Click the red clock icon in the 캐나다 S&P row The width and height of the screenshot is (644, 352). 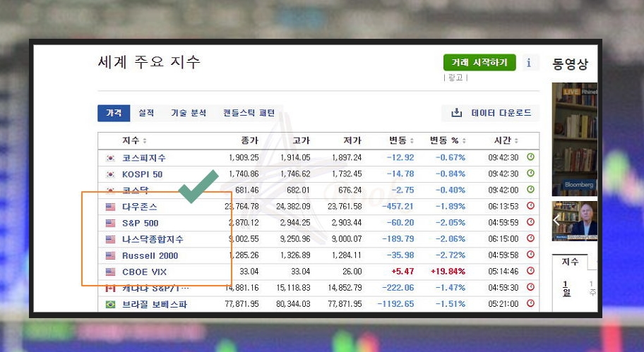(530, 287)
